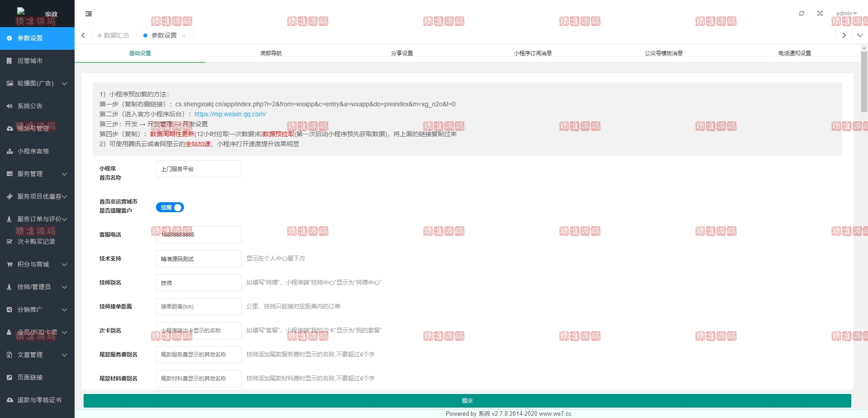The width and height of the screenshot is (868, 418).
Task: Open the tab operations dropdown chevron
Action: (860, 35)
